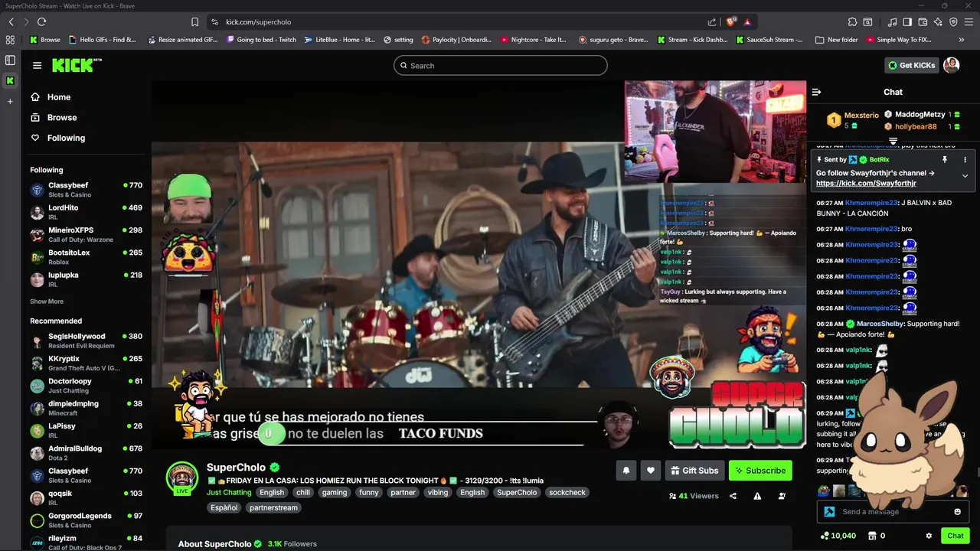This screenshot has width=980, height=551.
Task: Open BootsitoLex channel
Action: 87,257
